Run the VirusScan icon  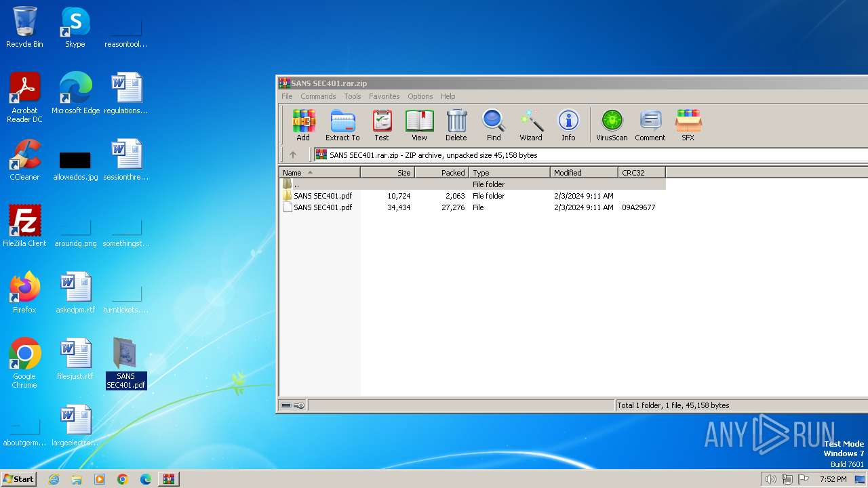(x=612, y=125)
